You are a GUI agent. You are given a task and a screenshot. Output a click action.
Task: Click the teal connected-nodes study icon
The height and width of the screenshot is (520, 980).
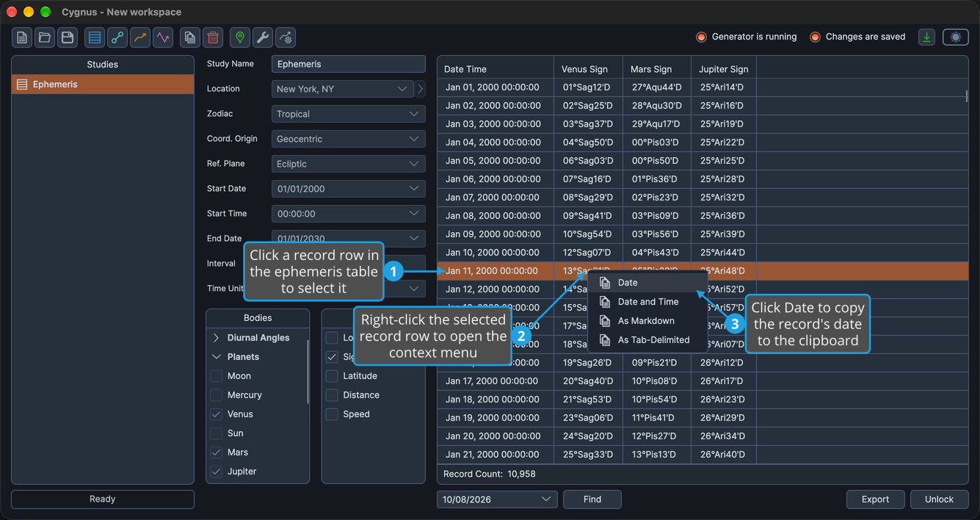point(117,37)
